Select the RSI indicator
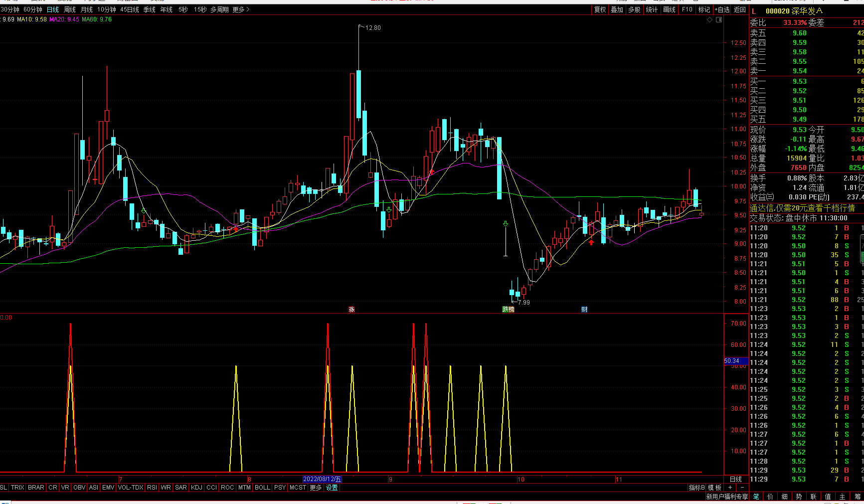Viewport: 864px width, 504px height. click(x=152, y=488)
